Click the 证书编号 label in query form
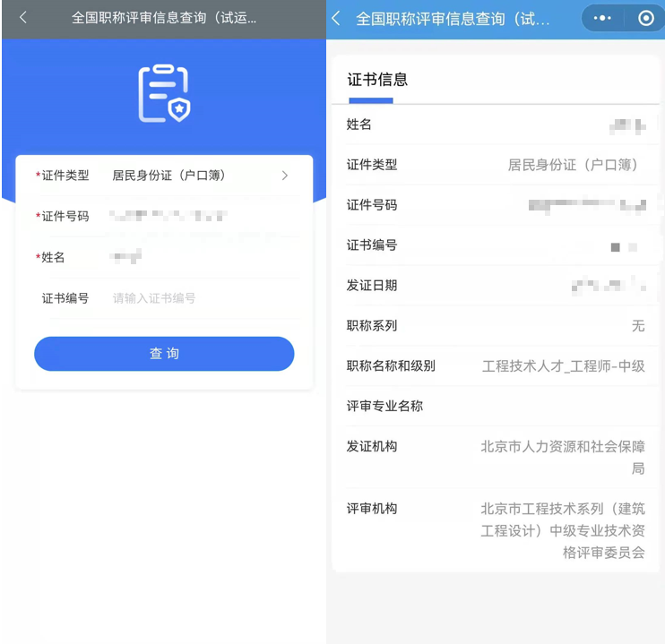Screen dimensions: 665x644 click(x=65, y=298)
